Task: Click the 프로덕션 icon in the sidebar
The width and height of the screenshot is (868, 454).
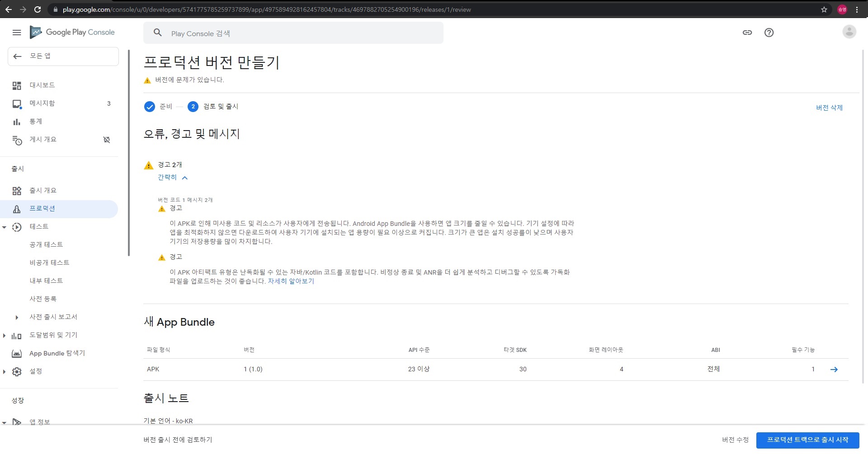Action: [x=17, y=209]
